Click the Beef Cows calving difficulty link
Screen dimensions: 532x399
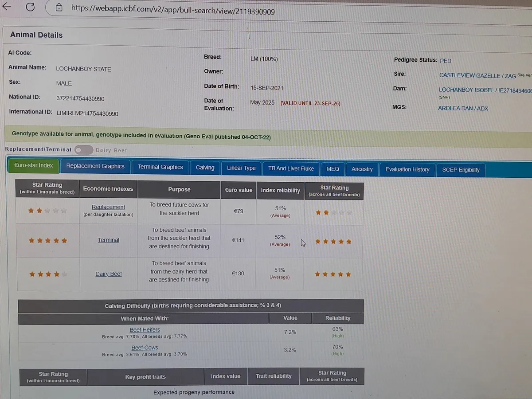[x=145, y=348]
